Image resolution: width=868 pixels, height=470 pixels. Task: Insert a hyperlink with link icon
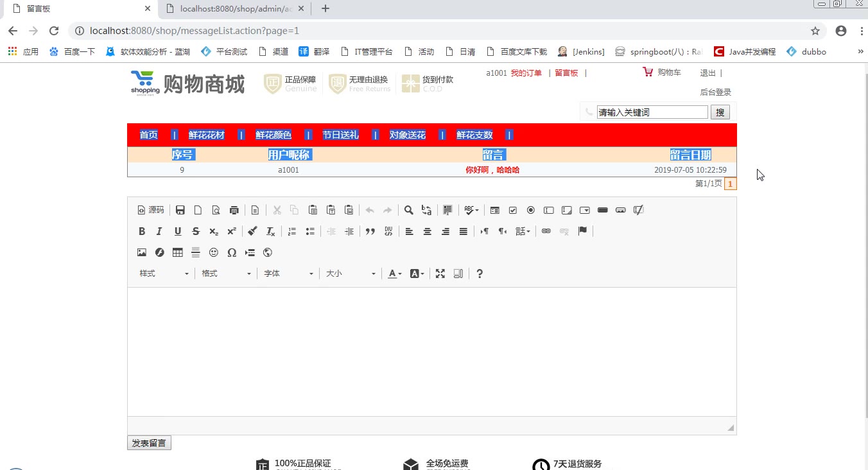click(x=546, y=231)
